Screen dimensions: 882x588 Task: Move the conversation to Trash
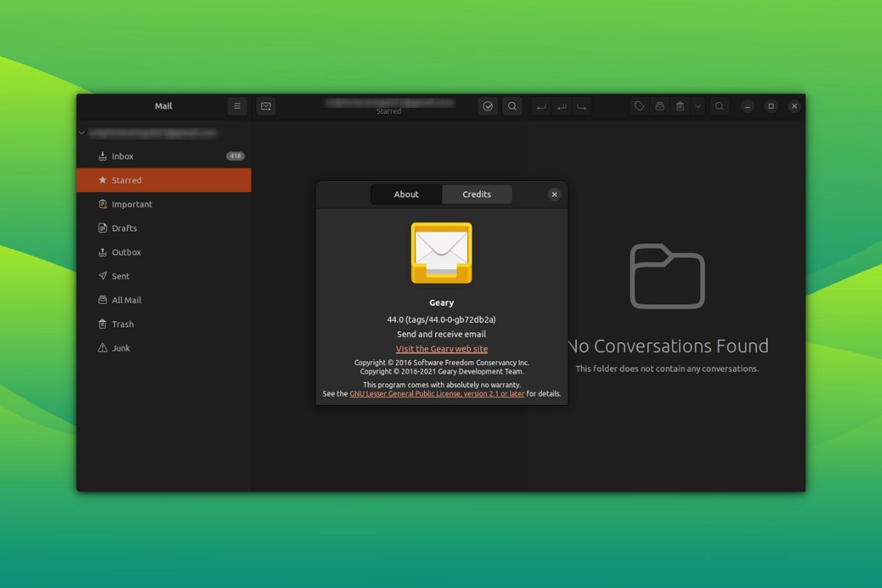pos(680,106)
